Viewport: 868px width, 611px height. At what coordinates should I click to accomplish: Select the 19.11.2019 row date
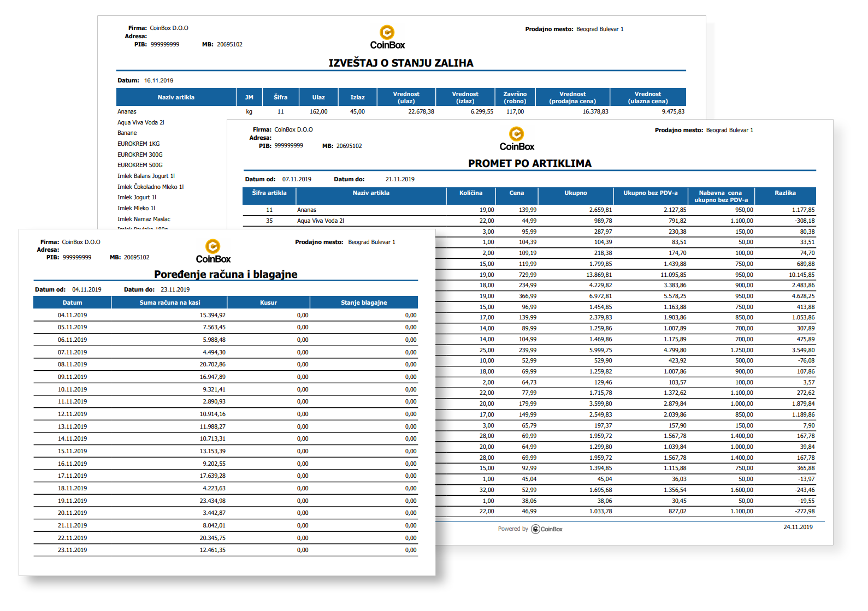[72, 501]
